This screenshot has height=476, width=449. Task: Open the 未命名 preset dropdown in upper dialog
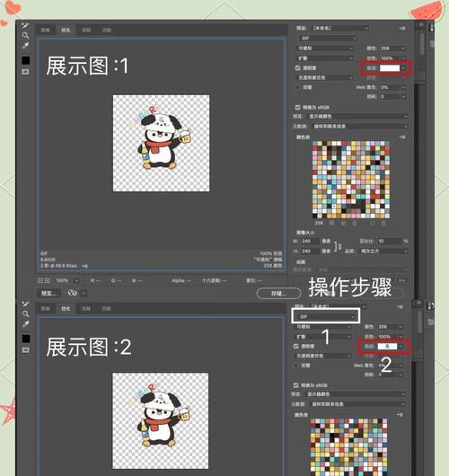[x=340, y=28]
